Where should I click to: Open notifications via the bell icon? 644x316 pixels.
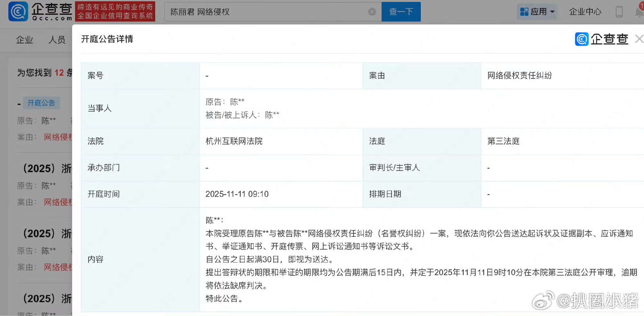click(639, 12)
